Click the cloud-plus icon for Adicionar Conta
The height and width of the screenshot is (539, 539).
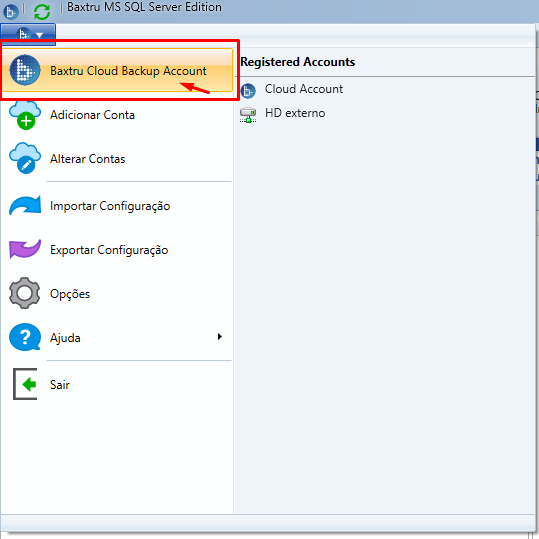click(25, 115)
